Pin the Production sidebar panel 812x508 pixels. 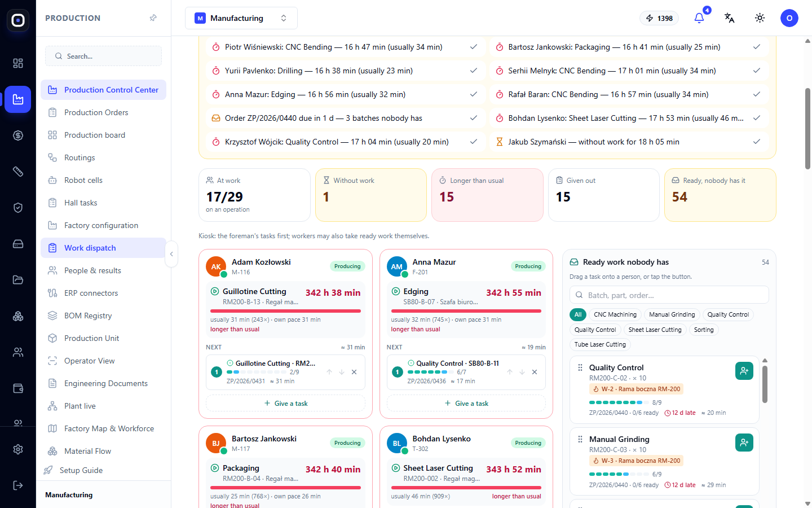(x=153, y=18)
